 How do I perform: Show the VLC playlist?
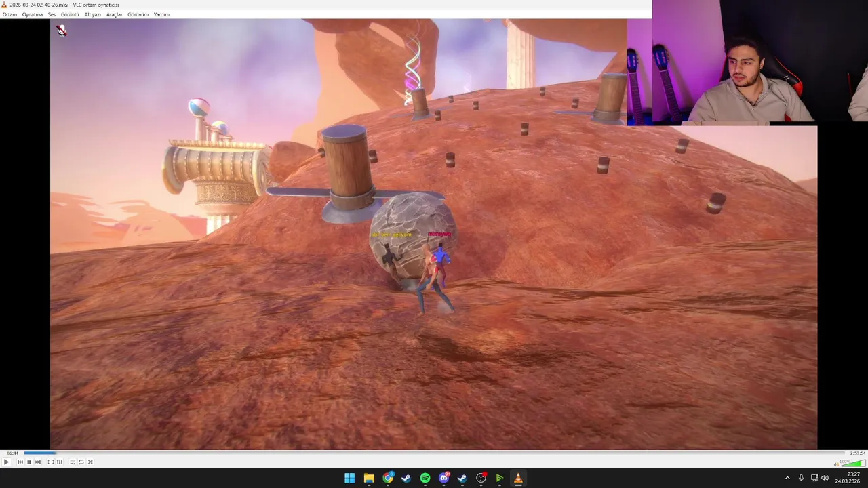[x=72, y=462]
